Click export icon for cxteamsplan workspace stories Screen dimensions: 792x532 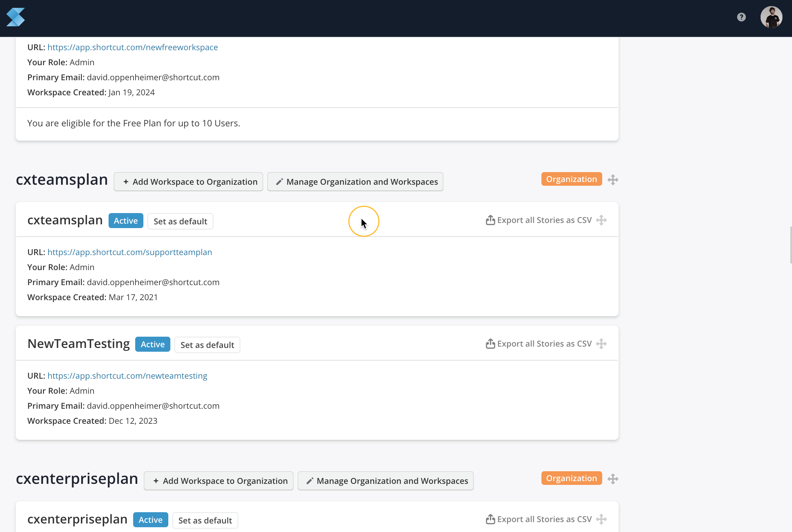[x=490, y=220]
